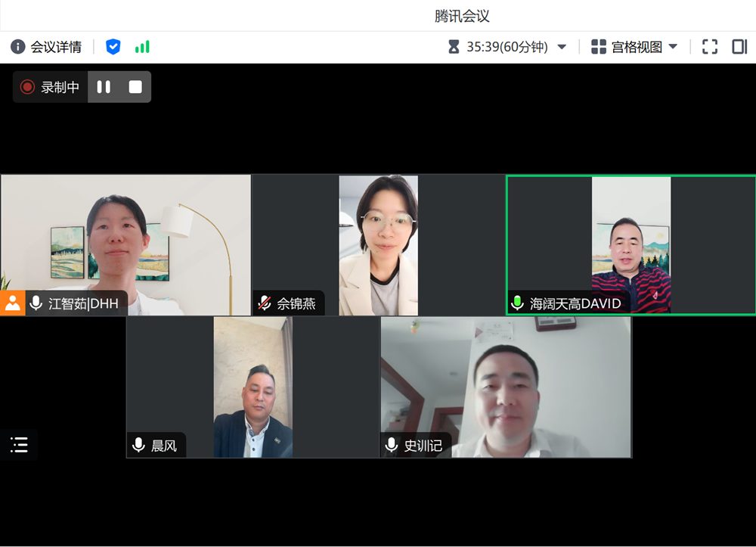This screenshot has height=547, width=756.
Task: Open the list menu icon at bottom left
Action: (20, 444)
